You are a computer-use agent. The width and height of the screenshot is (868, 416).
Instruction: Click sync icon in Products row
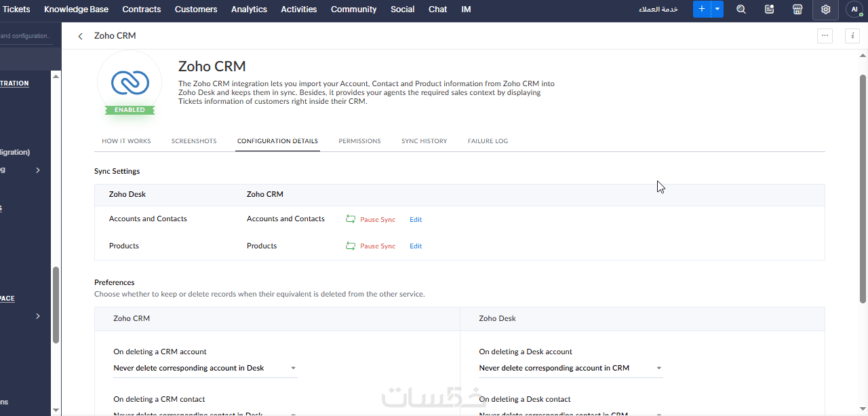point(351,246)
